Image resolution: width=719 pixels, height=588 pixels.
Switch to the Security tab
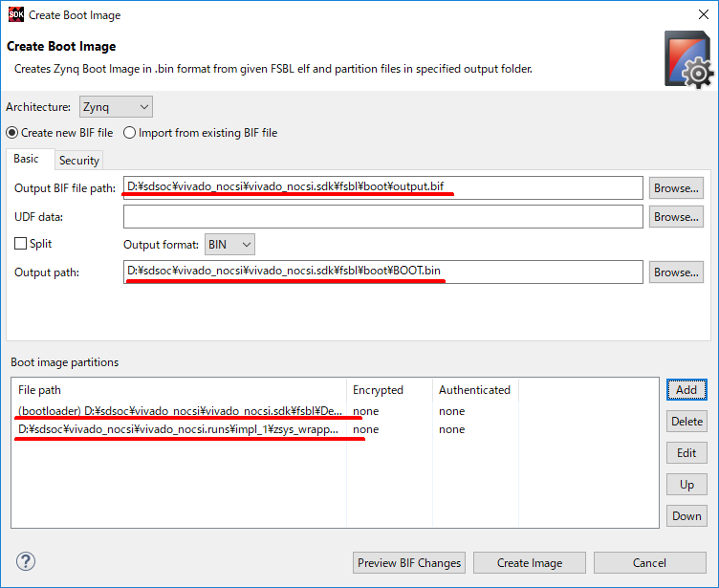point(78,161)
